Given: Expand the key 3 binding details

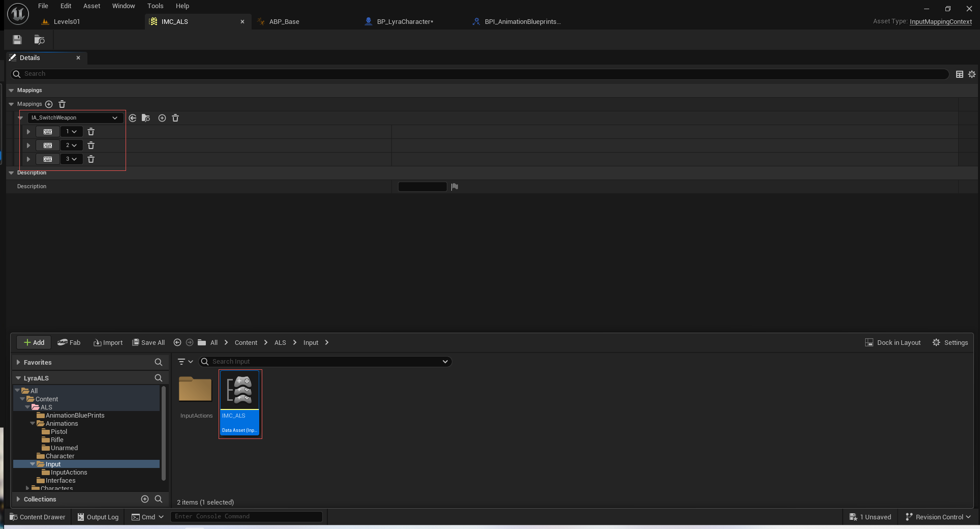Looking at the screenshot, I should click(28, 159).
